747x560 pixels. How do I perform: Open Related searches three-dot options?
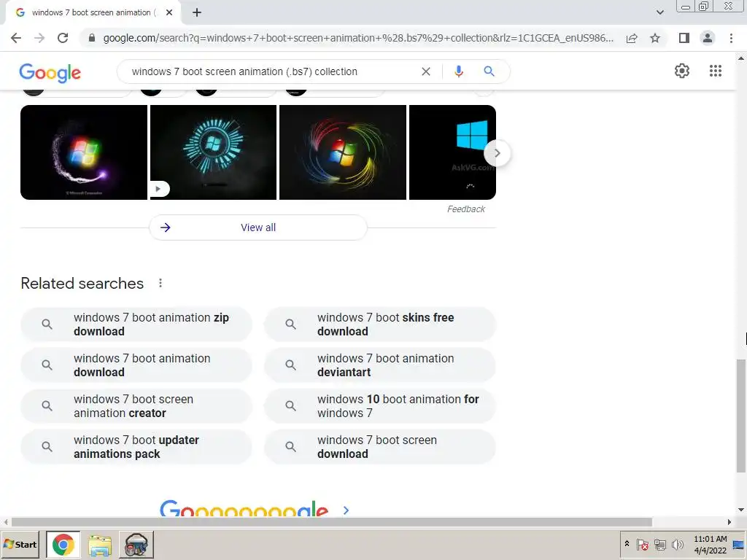coord(160,284)
